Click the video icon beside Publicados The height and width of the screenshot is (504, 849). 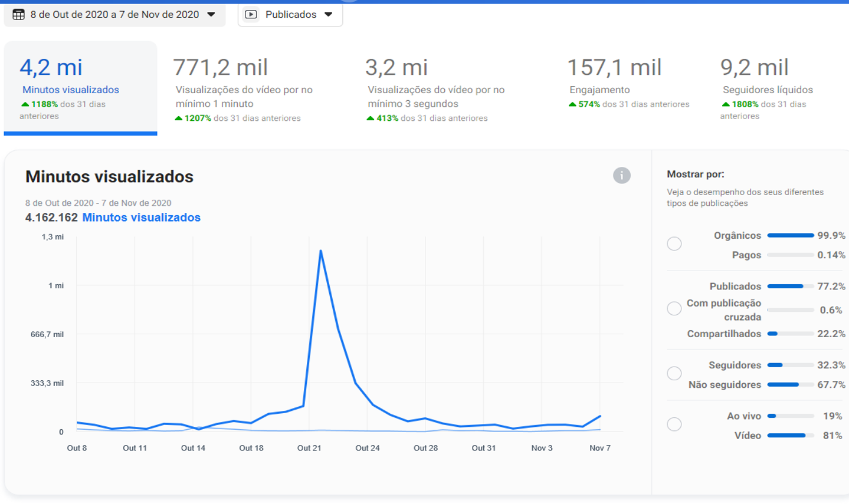(251, 14)
